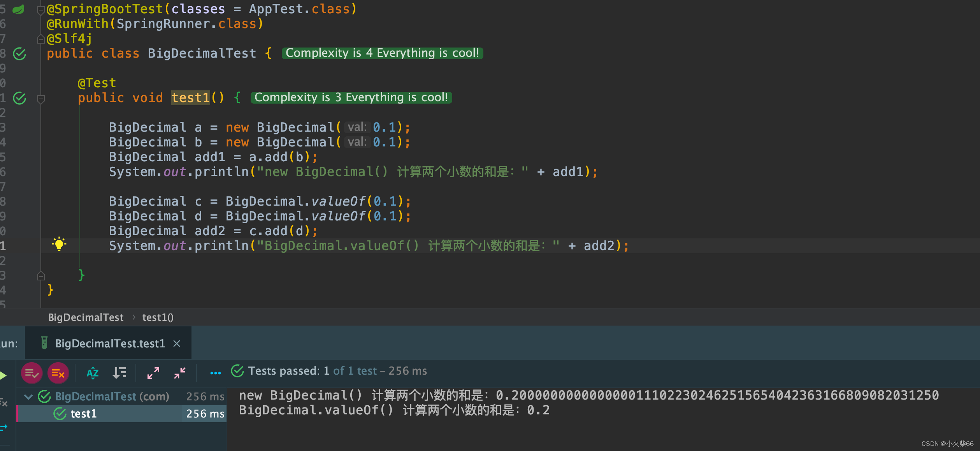Sort test results alphabetically

[93, 373]
